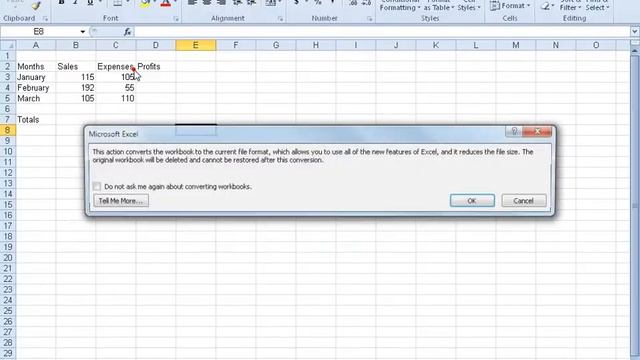Click the OK button in dialog
The width and height of the screenshot is (640, 360).
coord(472,200)
